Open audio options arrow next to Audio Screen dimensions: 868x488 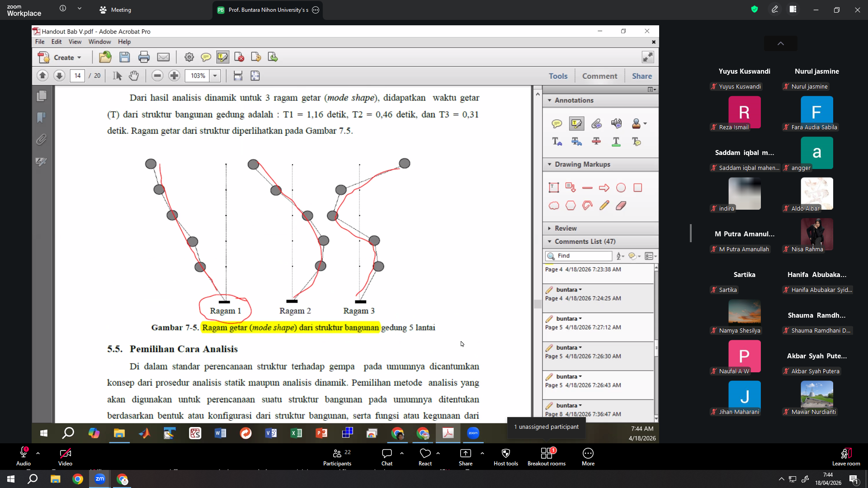pos(38,453)
